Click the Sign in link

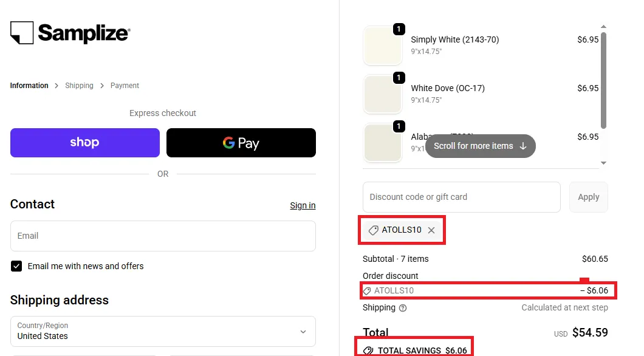click(x=303, y=205)
